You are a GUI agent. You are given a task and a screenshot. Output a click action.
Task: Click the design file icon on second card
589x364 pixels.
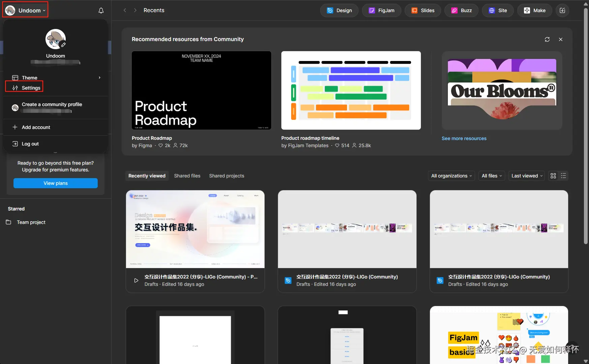[x=288, y=280]
